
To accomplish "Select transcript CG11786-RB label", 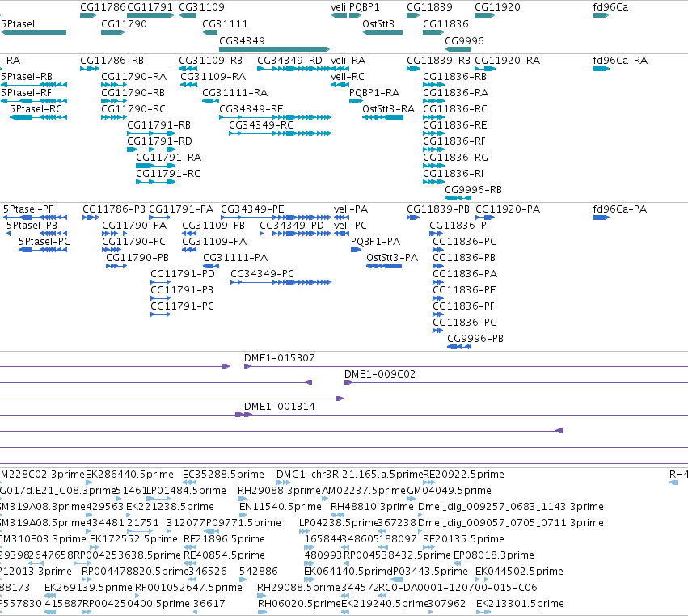I will point(112,61).
